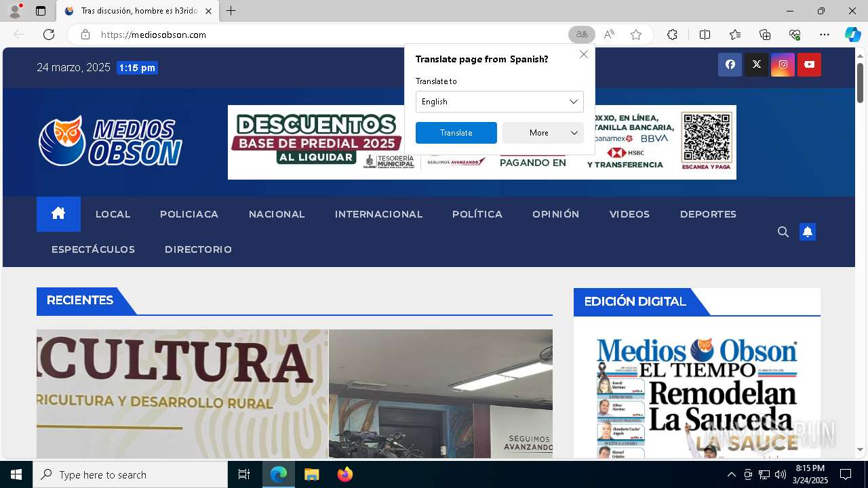Open the website search magnifier

[x=783, y=232]
